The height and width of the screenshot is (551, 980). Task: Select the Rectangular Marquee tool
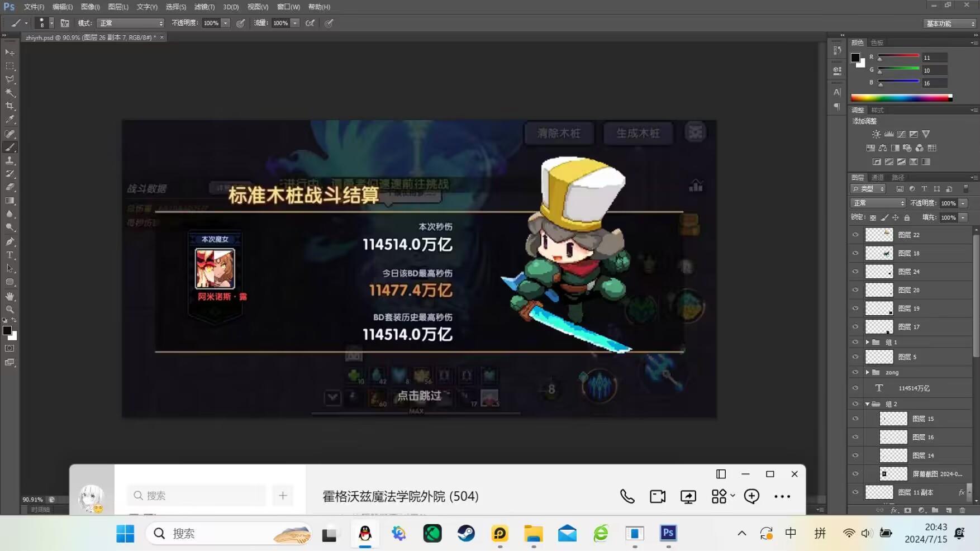click(x=9, y=66)
